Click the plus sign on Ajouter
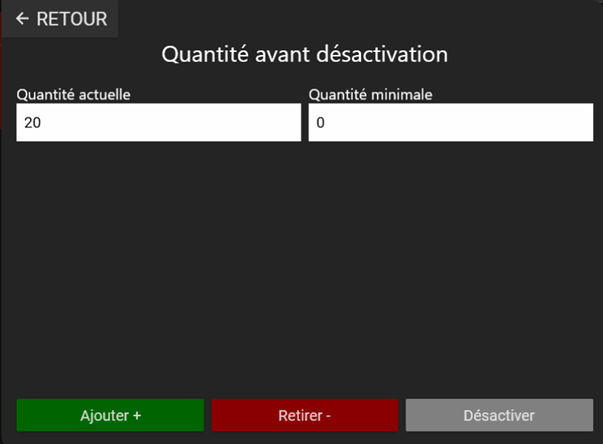Image resolution: width=603 pixels, height=444 pixels. pos(135,416)
